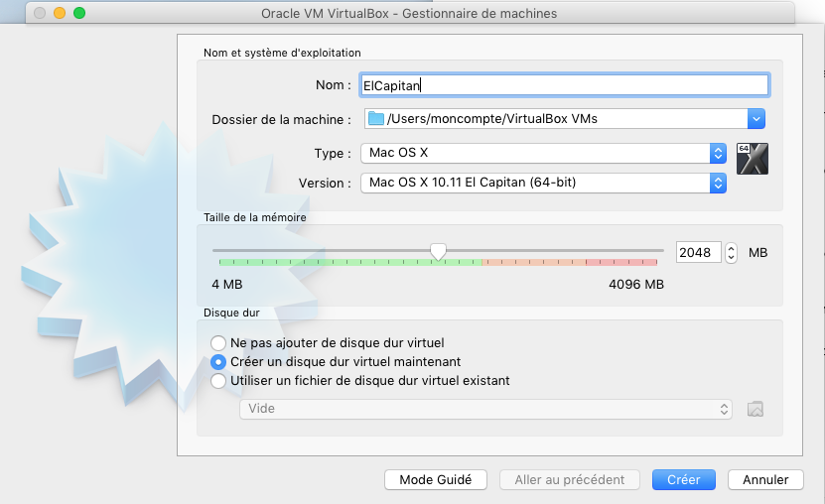The height and width of the screenshot is (504, 825).
Task: Open the virtual disk file chooser icon
Action: pyautogui.click(x=756, y=409)
